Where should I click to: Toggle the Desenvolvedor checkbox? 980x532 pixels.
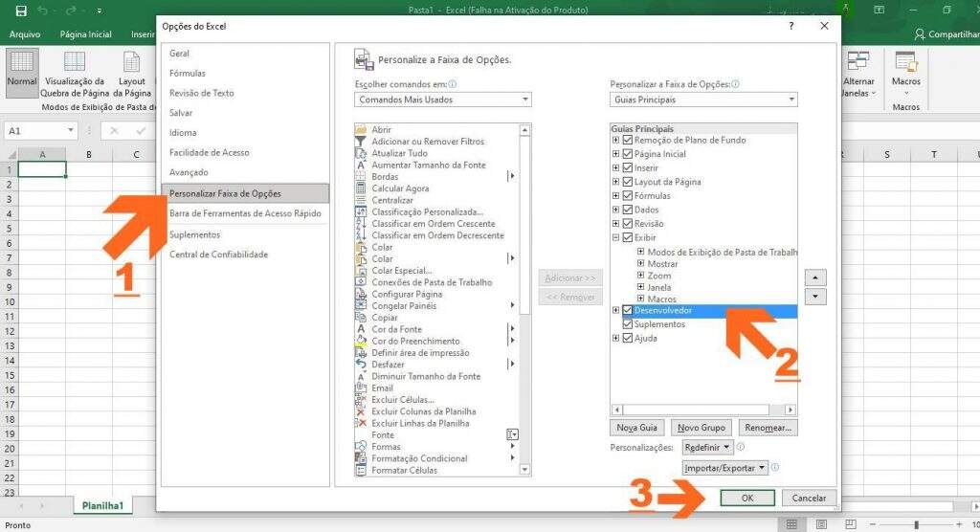628,310
